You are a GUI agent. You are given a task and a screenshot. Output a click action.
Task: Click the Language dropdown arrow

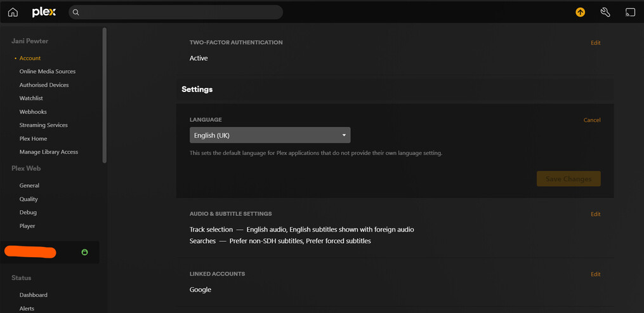[x=344, y=135]
